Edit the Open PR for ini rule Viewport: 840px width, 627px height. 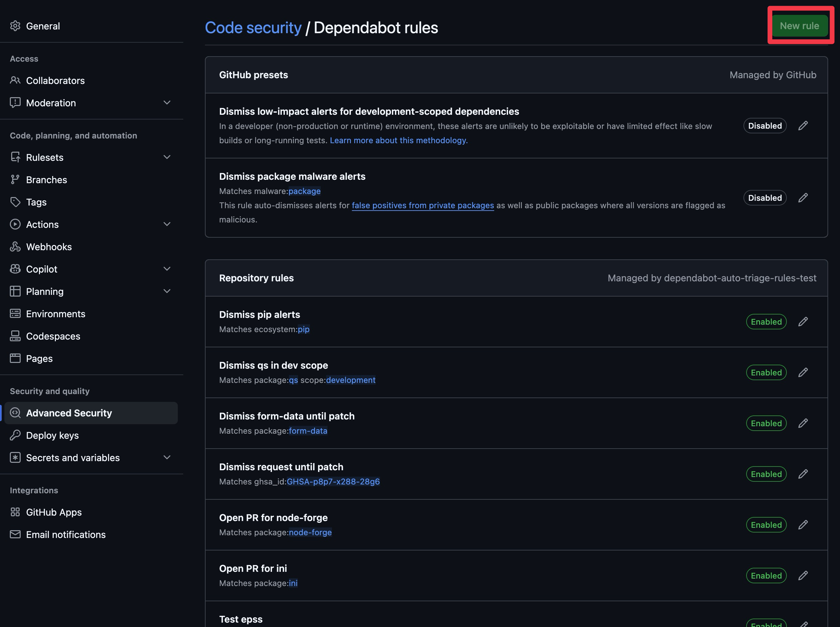pyautogui.click(x=803, y=576)
